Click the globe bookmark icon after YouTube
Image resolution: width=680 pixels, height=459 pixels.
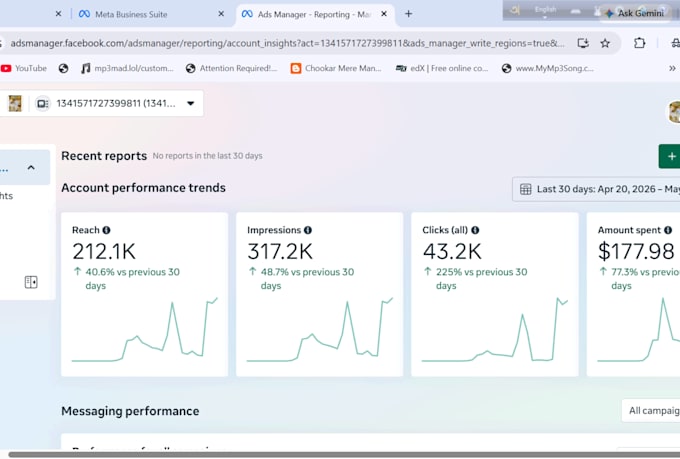pyautogui.click(x=63, y=68)
